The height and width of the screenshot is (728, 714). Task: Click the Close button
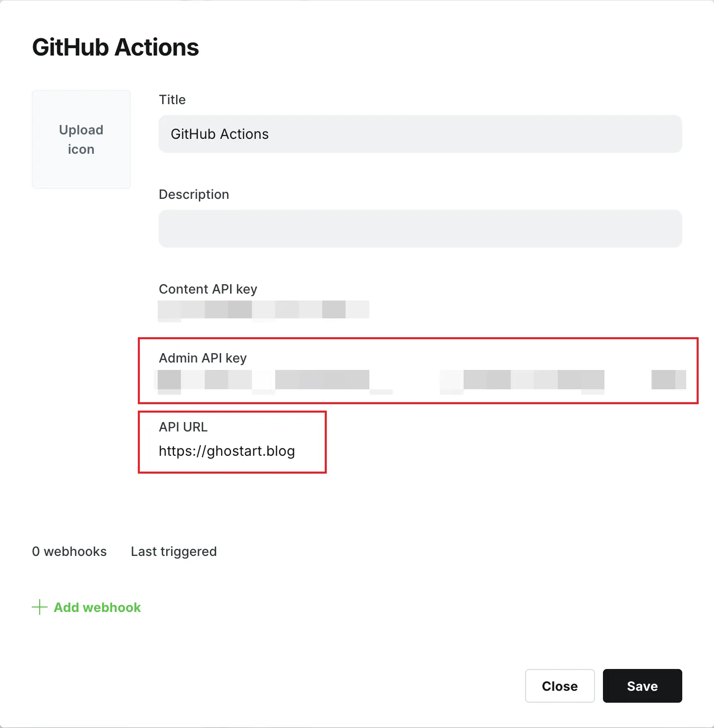[x=560, y=686]
